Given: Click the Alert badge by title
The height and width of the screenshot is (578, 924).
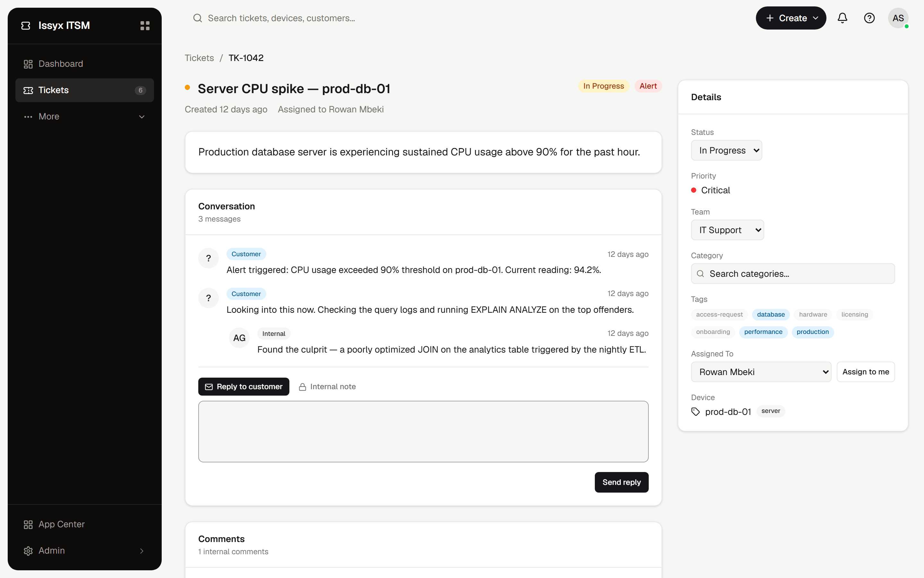Looking at the screenshot, I should pyautogui.click(x=648, y=86).
